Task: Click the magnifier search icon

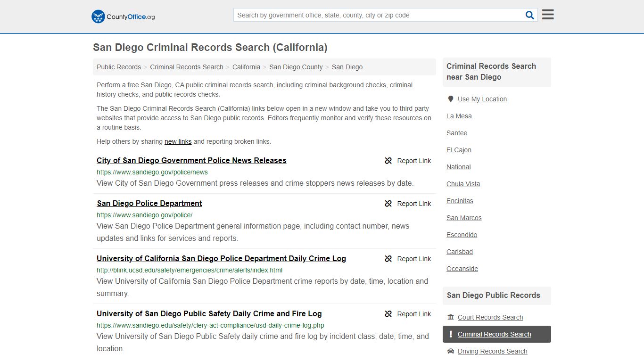Action: pyautogui.click(x=530, y=15)
